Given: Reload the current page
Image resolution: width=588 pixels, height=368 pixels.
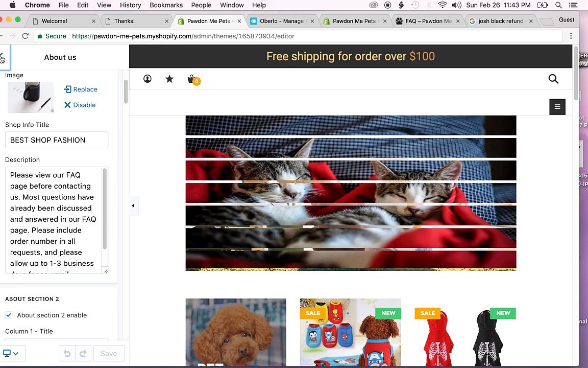Looking at the screenshot, I should click(x=25, y=36).
